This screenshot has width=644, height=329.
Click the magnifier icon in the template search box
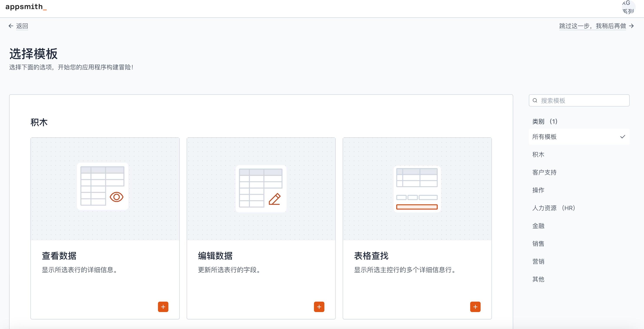tap(534, 100)
